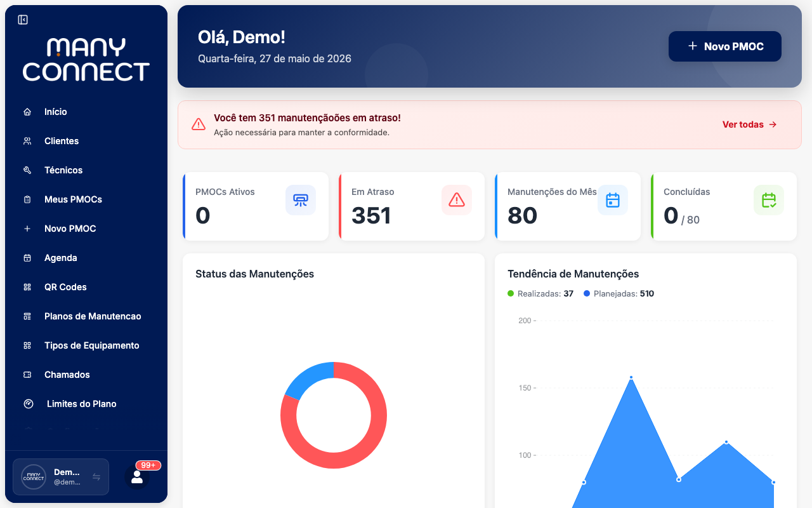The height and width of the screenshot is (508, 812).
Task: Click the Início home icon
Action: pos(27,112)
